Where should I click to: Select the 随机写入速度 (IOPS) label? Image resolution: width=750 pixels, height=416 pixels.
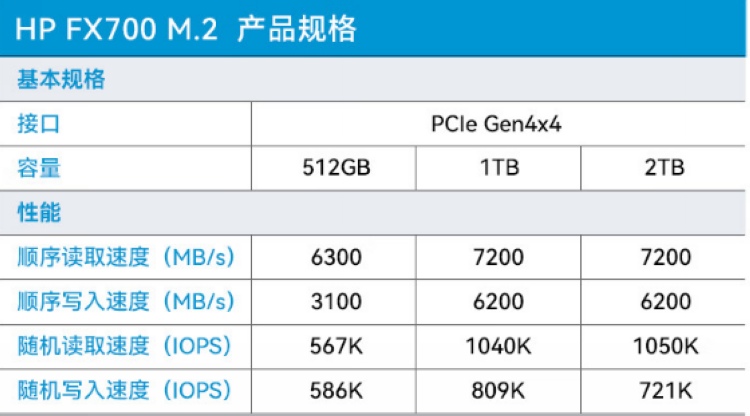pyautogui.click(x=124, y=390)
